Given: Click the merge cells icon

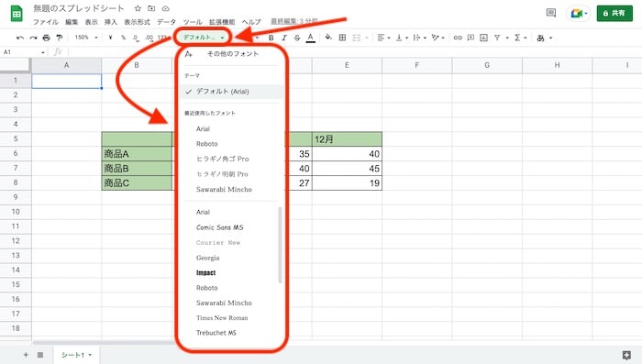Looking at the screenshot, I should (x=357, y=38).
